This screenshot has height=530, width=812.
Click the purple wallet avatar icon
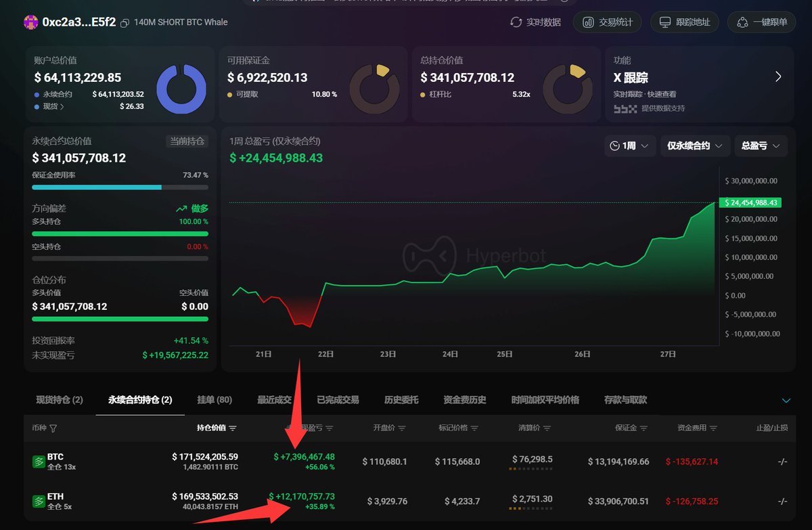point(30,22)
